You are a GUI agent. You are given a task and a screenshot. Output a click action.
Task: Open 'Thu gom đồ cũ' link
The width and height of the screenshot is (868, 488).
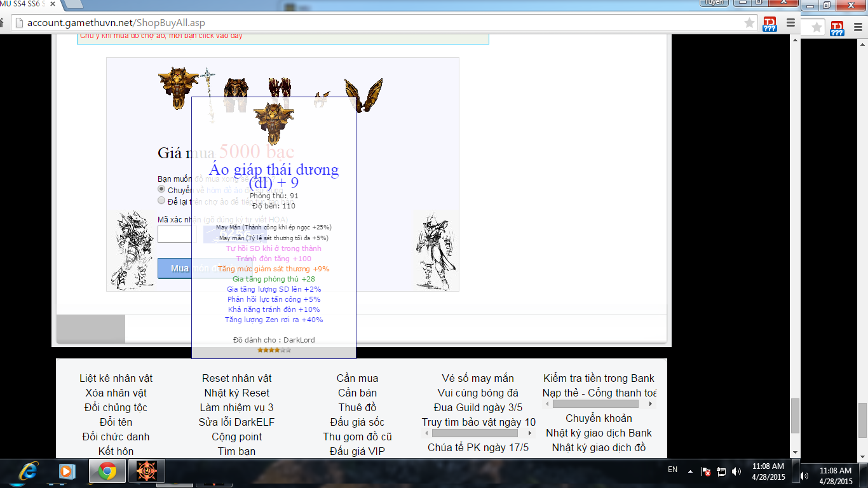click(358, 437)
